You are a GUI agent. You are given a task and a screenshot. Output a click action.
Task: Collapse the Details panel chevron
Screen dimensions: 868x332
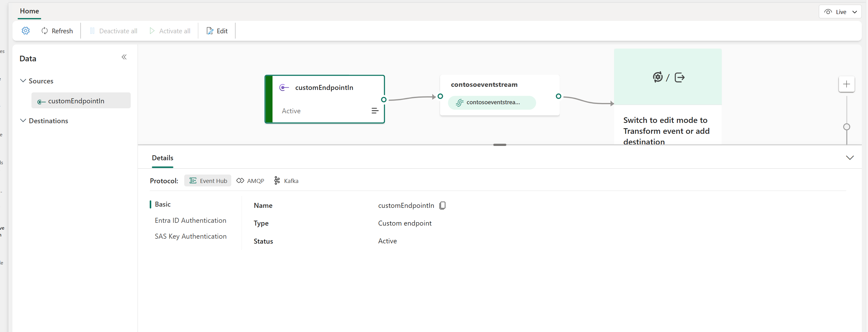point(850,157)
